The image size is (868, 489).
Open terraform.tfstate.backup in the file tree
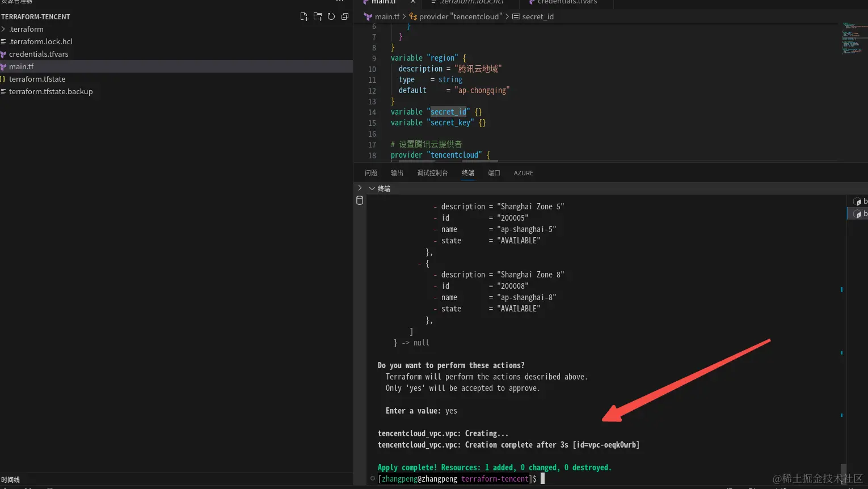tap(176, 91)
